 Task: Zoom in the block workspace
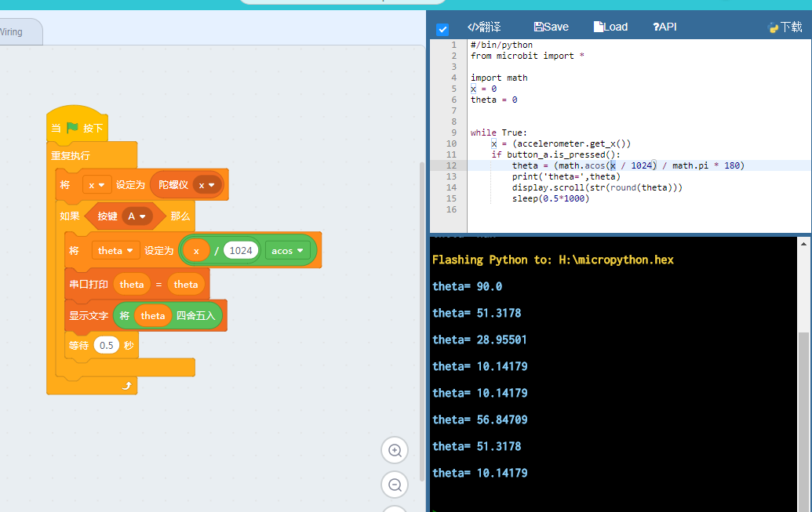395,450
